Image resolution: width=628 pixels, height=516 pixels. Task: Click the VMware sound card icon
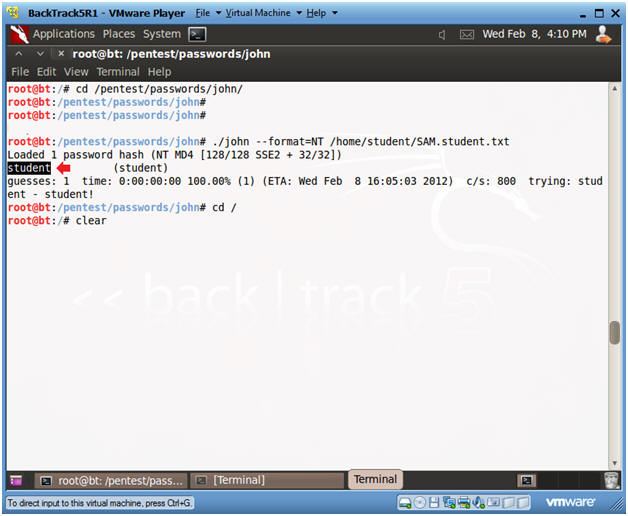pyautogui.click(x=479, y=502)
